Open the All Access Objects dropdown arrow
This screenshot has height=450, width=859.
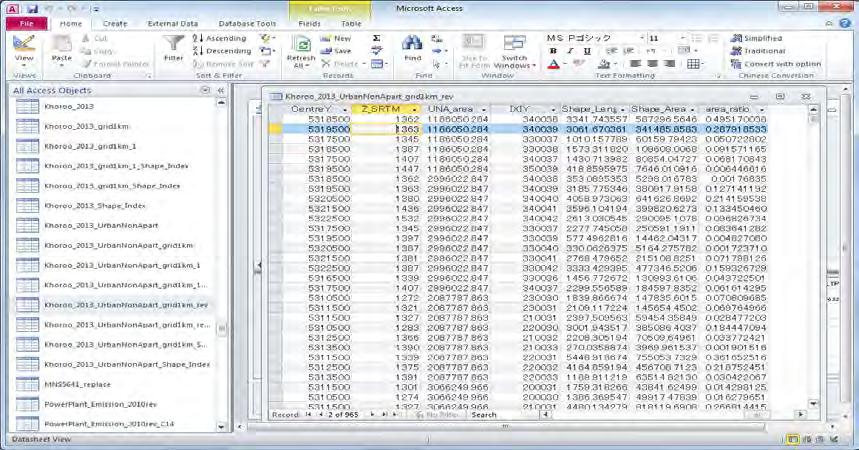pyautogui.click(x=205, y=90)
